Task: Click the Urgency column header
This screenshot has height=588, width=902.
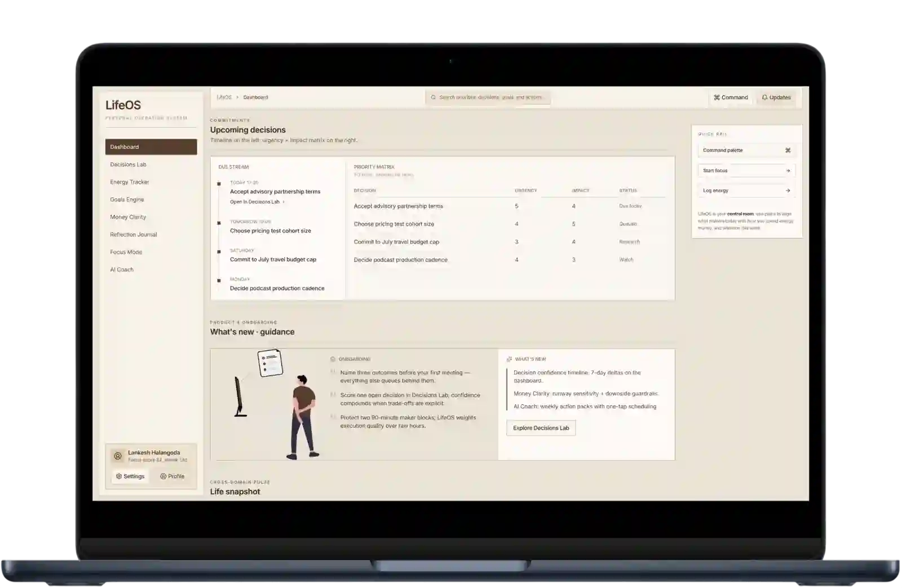Action: 525,191
